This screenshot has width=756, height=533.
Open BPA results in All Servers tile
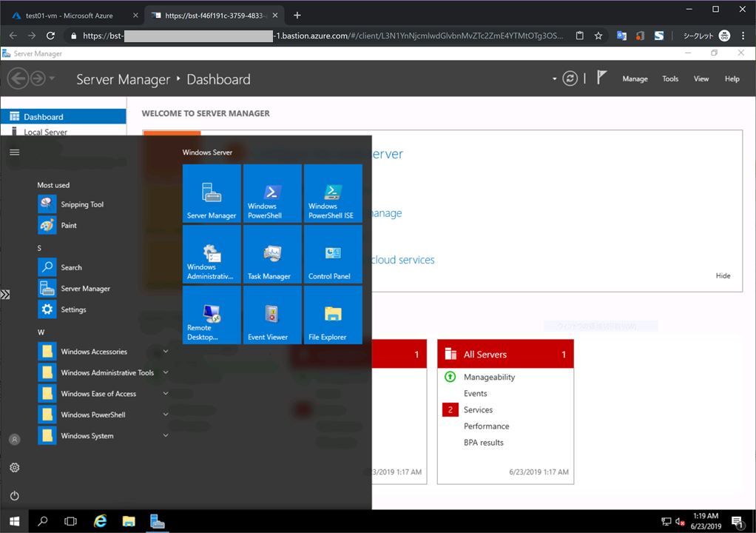pos(483,443)
